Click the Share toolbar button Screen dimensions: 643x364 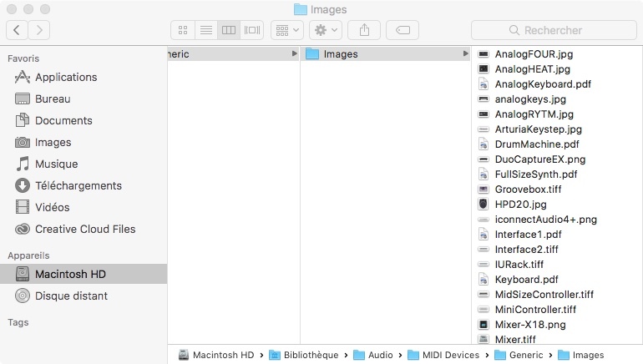click(x=364, y=30)
